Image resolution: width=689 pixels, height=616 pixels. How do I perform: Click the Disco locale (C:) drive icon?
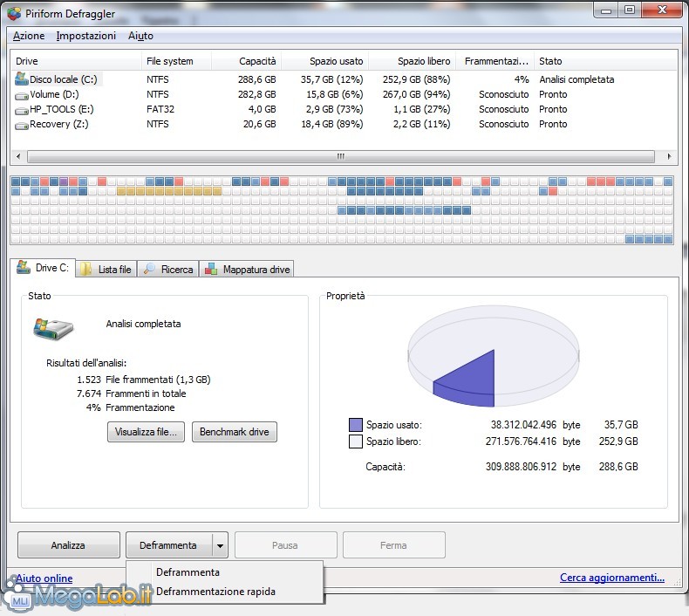[x=22, y=79]
